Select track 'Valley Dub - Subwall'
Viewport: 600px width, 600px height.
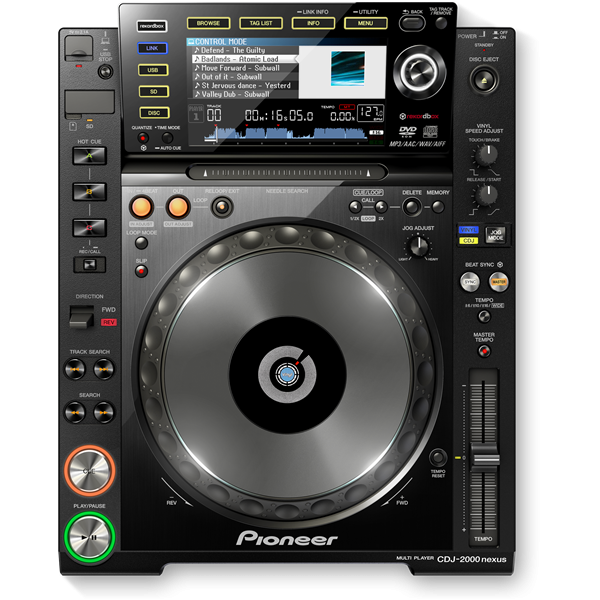[x=244, y=94]
